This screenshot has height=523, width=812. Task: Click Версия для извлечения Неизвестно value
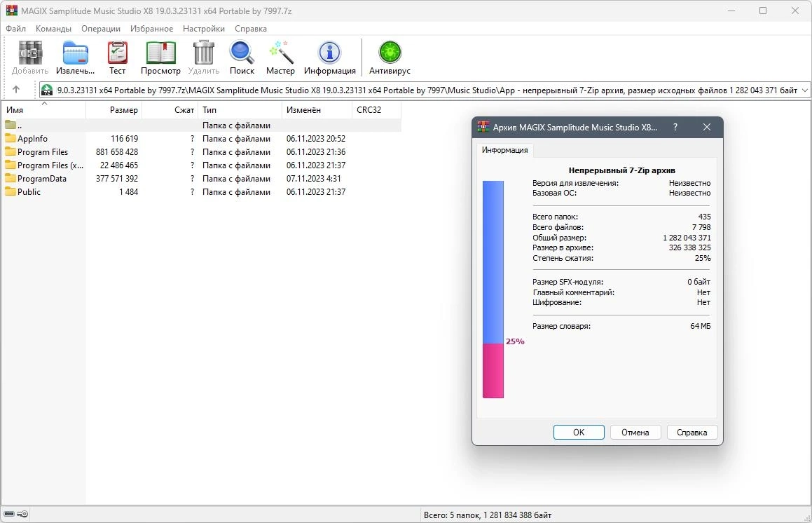click(x=690, y=183)
